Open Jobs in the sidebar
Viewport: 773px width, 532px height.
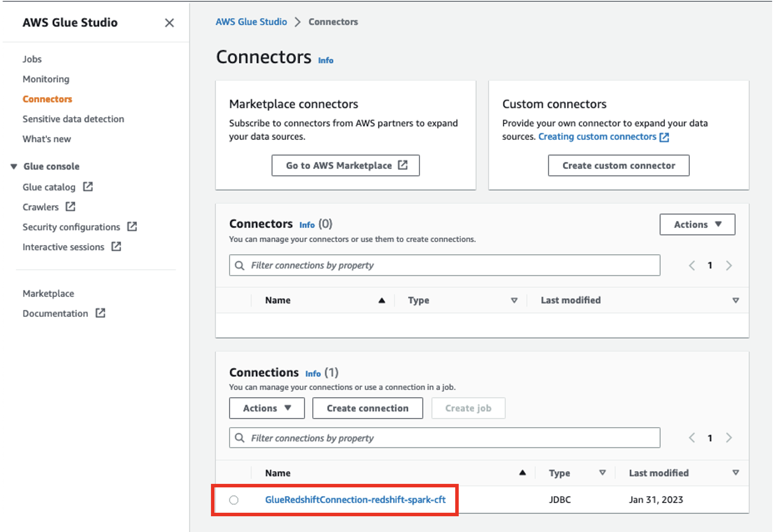32,59
